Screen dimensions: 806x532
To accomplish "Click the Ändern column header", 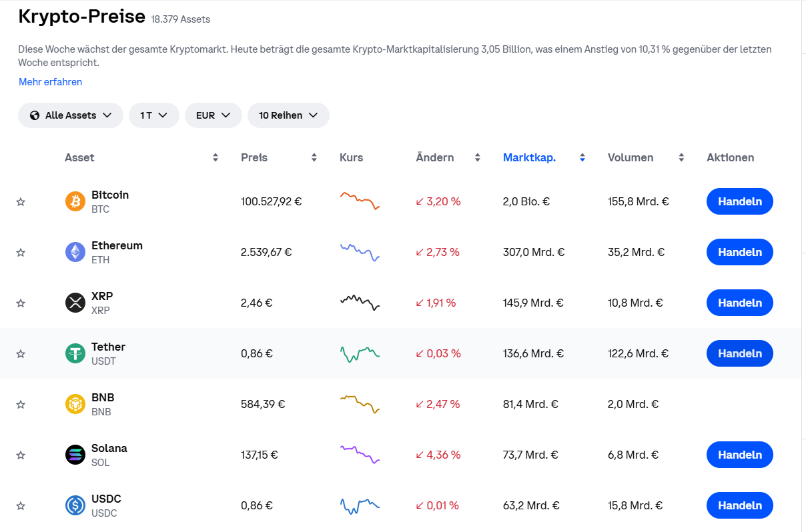I will click(x=435, y=158).
